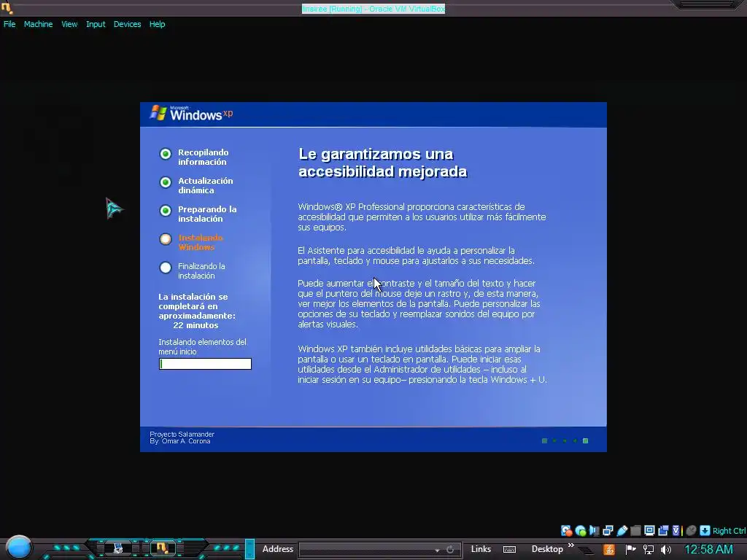Click the mouse integration status icon
The width and height of the screenshot is (747, 560).
692,531
